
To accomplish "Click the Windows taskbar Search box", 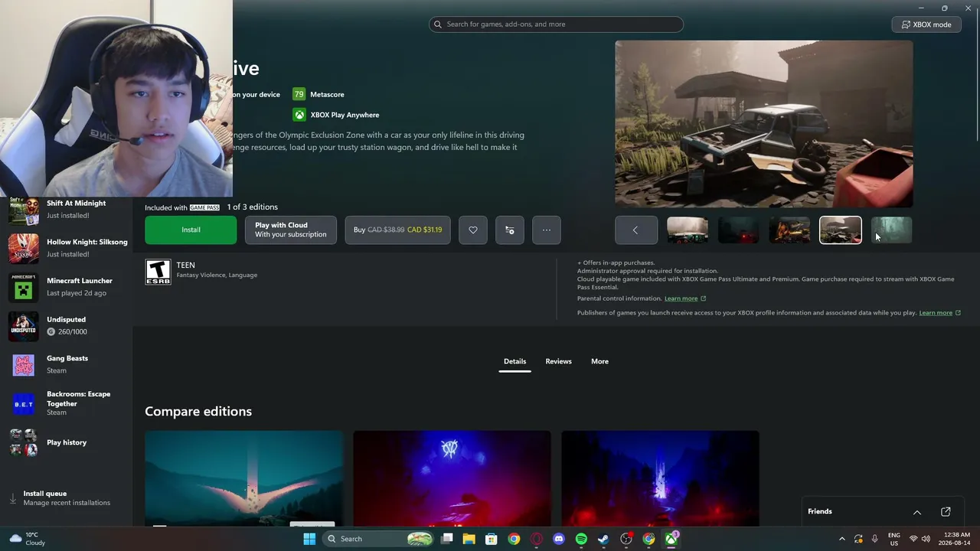I will click(379, 539).
